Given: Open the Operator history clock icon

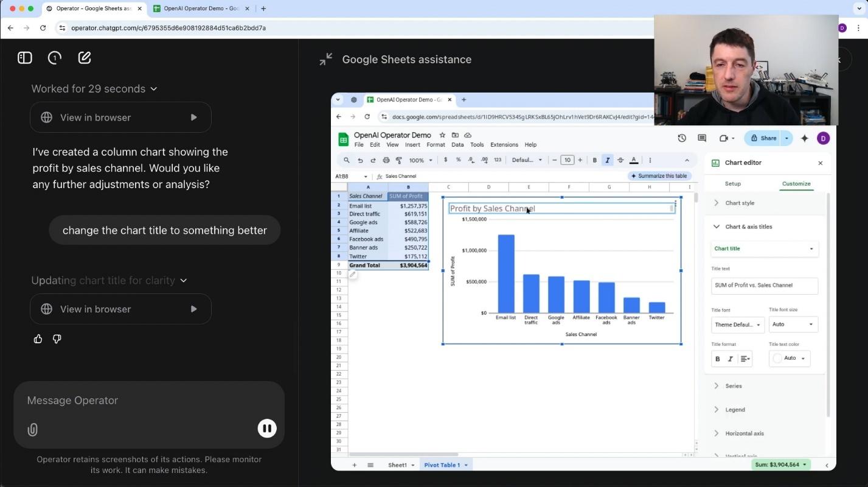Looking at the screenshot, I should tap(55, 58).
